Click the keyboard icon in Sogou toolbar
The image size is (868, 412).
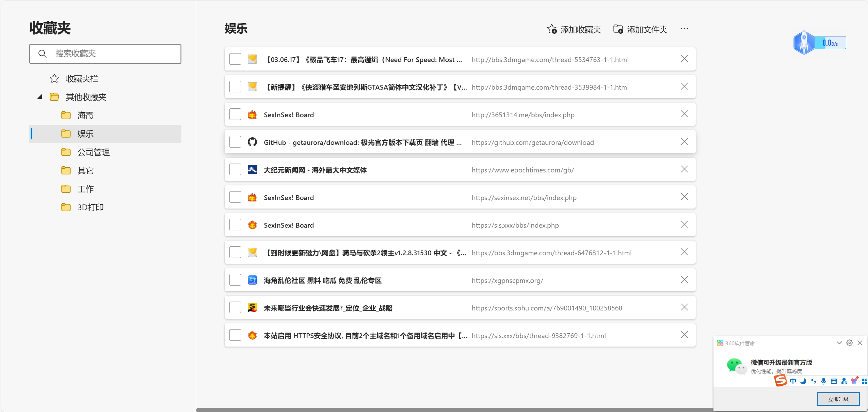tap(834, 381)
